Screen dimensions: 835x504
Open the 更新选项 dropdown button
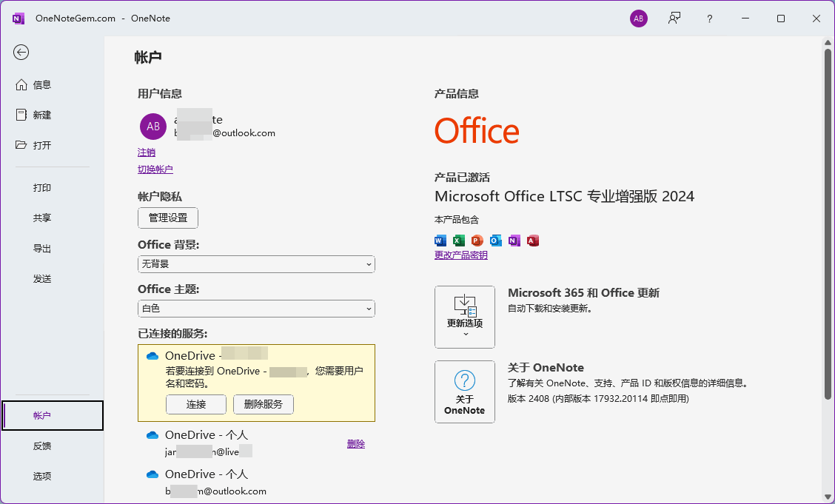pyautogui.click(x=465, y=317)
